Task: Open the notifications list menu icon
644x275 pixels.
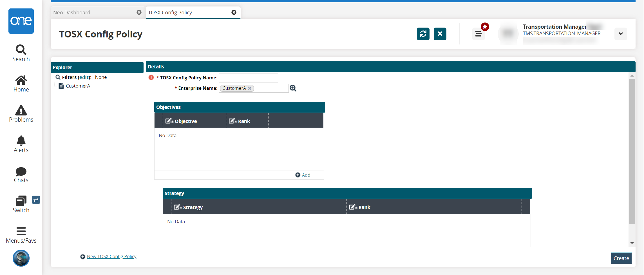Action: 478,34
